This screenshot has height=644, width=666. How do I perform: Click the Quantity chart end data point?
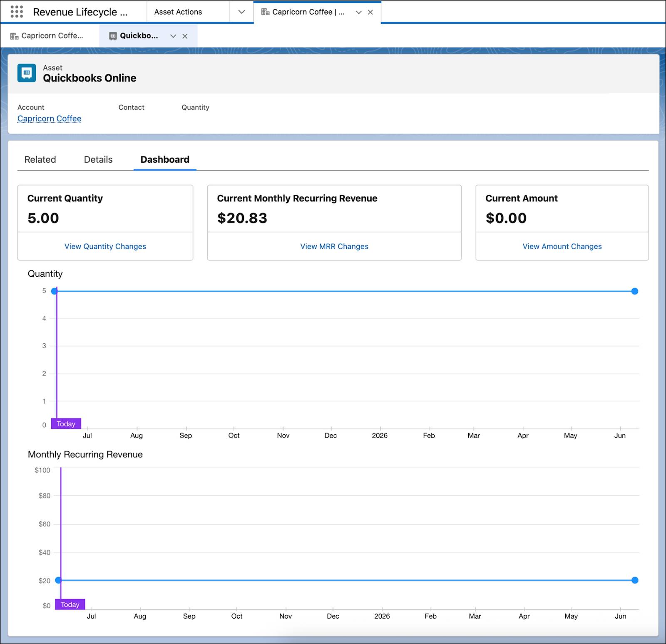(x=634, y=291)
